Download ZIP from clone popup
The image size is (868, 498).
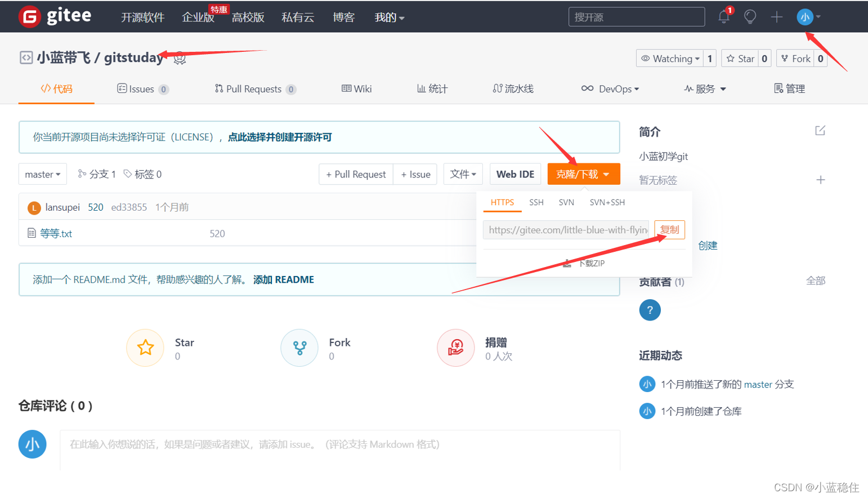[584, 263]
